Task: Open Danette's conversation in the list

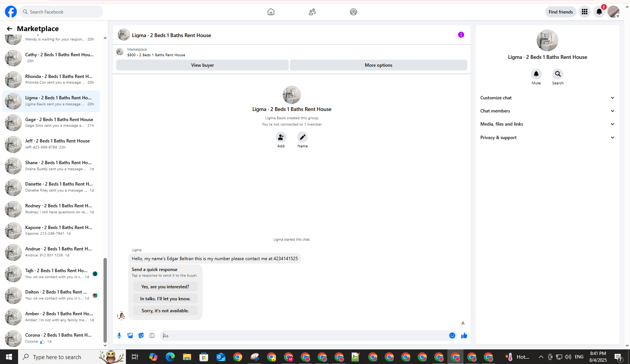Action: pyautogui.click(x=51, y=187)
